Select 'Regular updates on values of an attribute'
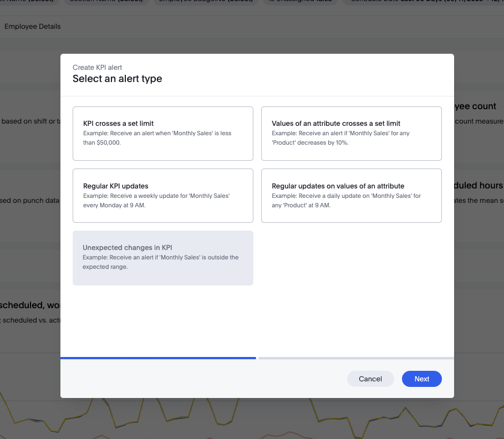This screenshot has width=504, height=439. click(x=351, y=196)
